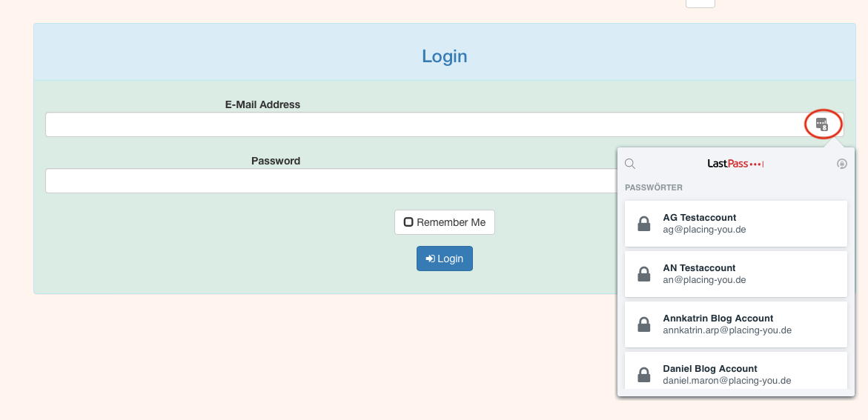Pick the Annkatrin Blog Account entry title
868x420 pixels.
pyautogui.click(x=718, y=319)
